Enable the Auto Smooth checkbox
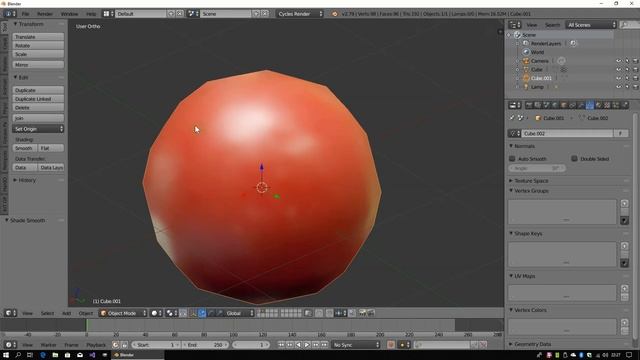Viewport: 640px width, 360px height. point(512,158)
